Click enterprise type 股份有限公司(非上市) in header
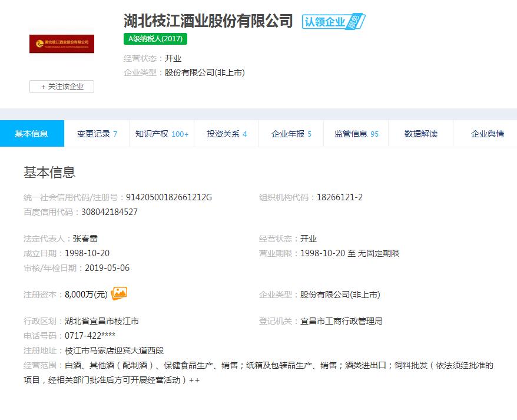The width and height of the screenshot is (517, 420). [205, 72]
